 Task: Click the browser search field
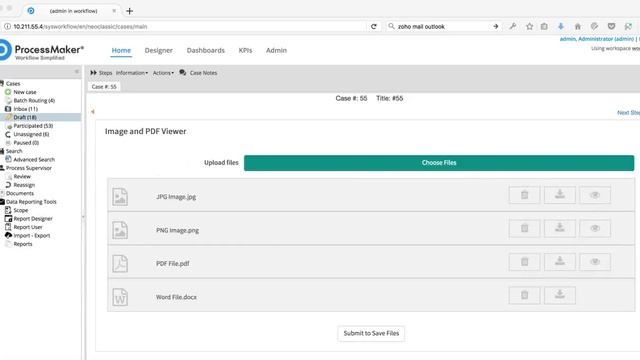pyautogui.click(x=443, y=27)
